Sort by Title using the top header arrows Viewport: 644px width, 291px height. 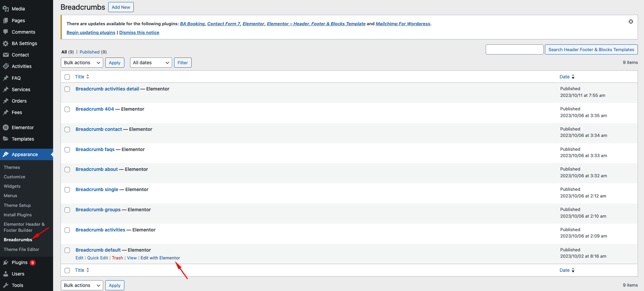88,77
